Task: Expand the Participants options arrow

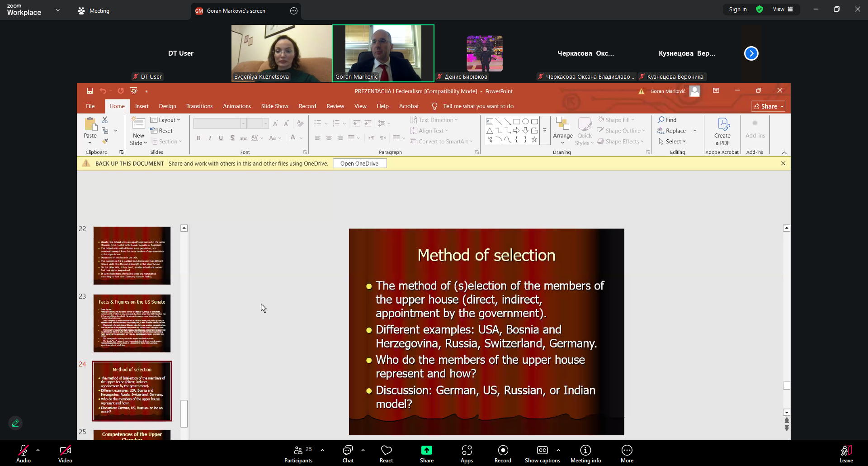Action: [322, 450]
